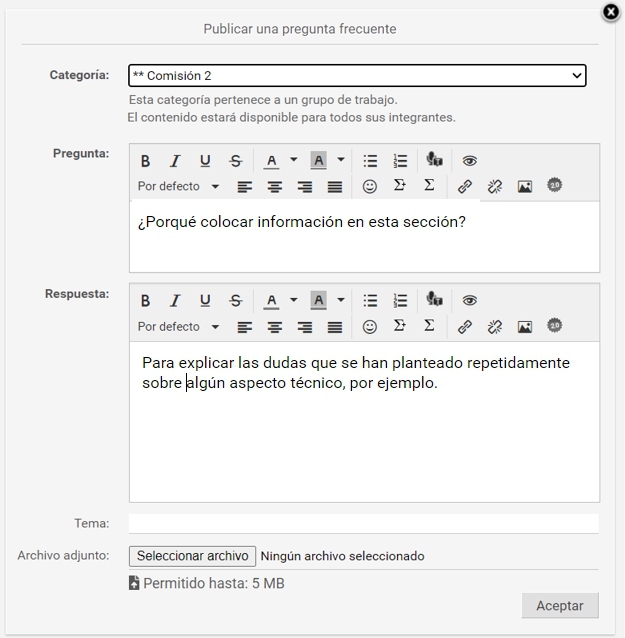
Task: Open the 'Por defecto' font dropdown in Pregunta
Action: click(178, 187)
